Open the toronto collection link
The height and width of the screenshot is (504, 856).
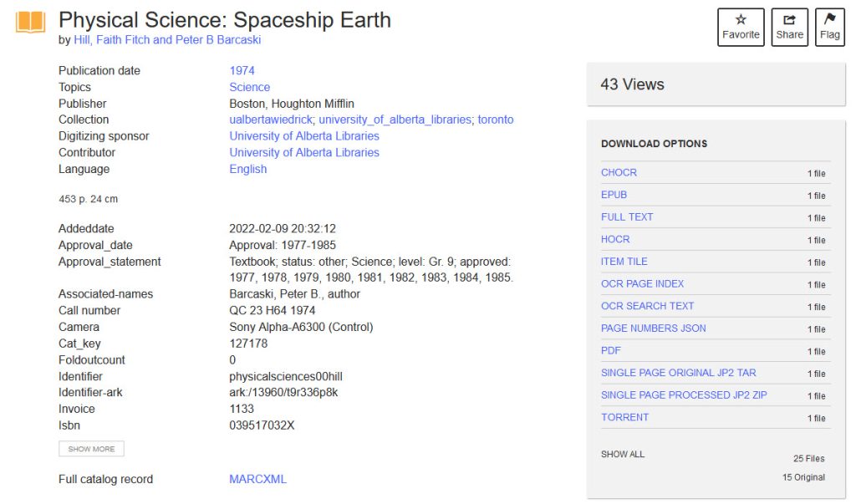496,120
